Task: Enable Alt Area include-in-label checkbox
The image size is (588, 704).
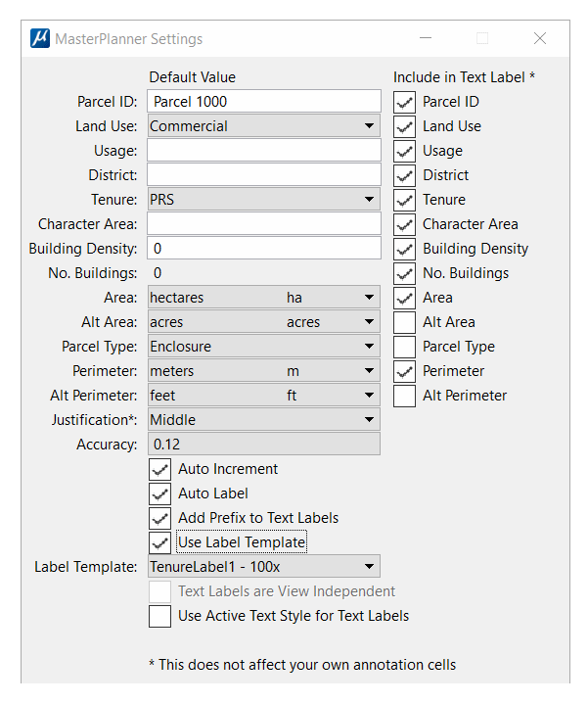Action: (405, 322)
